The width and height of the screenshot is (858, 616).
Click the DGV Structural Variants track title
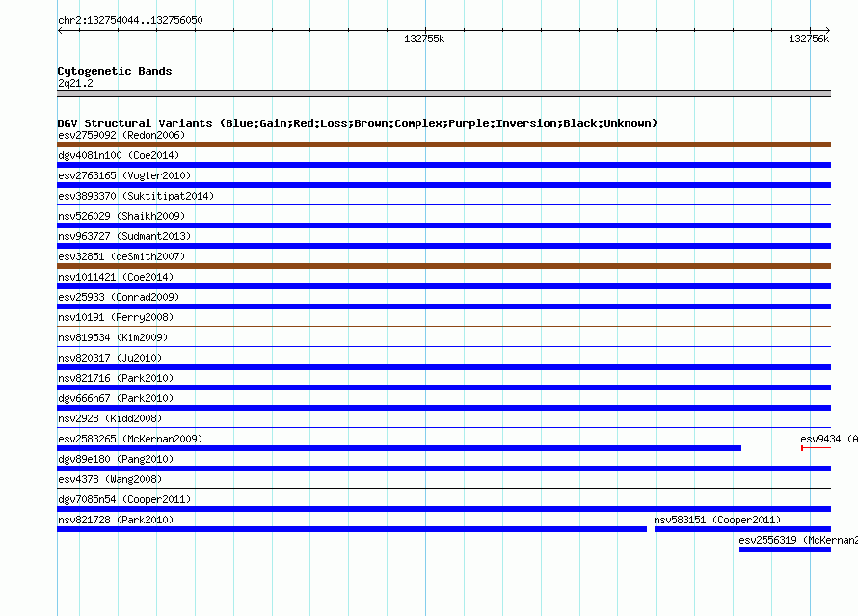pos(358,123)
